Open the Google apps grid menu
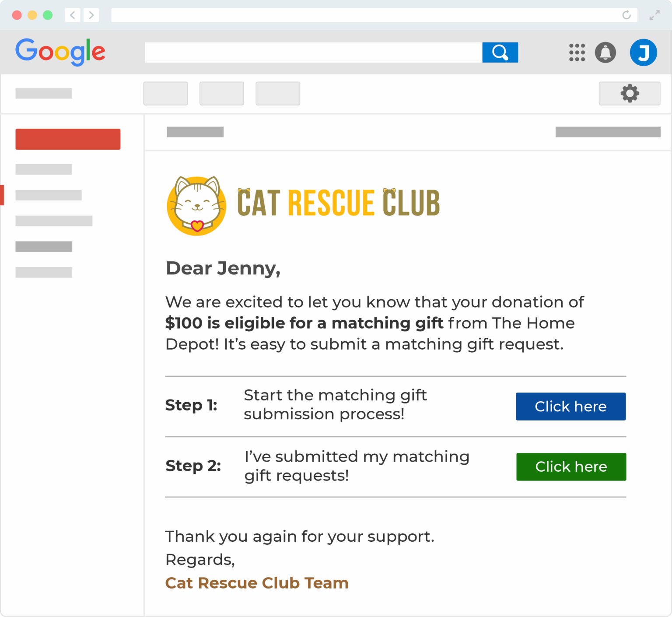Viewport: 672px width, 617px height. tap(577, 52)
